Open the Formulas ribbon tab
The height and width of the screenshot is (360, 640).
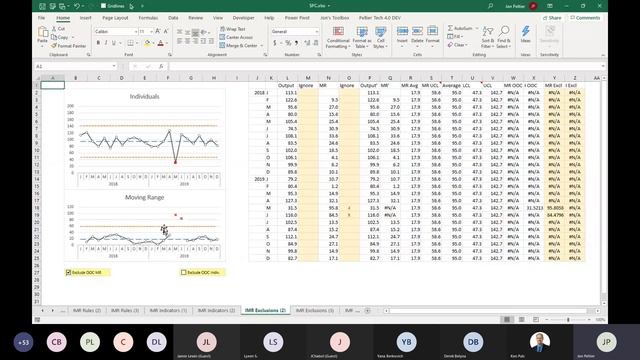click(148, 18)
